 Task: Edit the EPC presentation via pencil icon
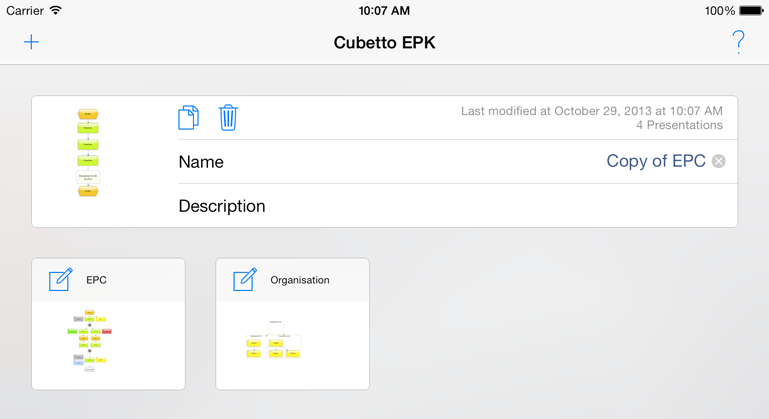coord(60,280)
